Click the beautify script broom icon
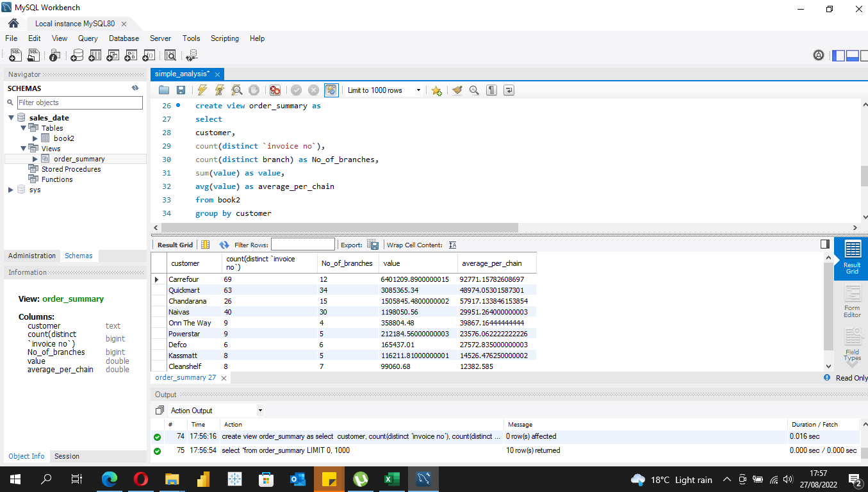This screenshot has width=868, height=492. (x=457, y=90)
